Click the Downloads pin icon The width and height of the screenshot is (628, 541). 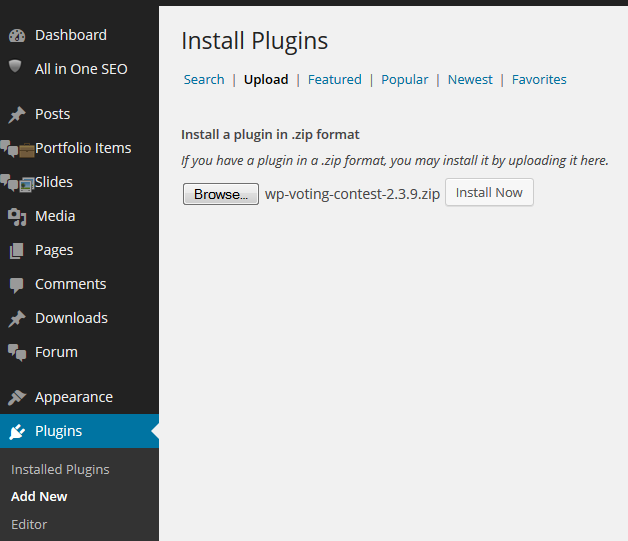[17, 319]
